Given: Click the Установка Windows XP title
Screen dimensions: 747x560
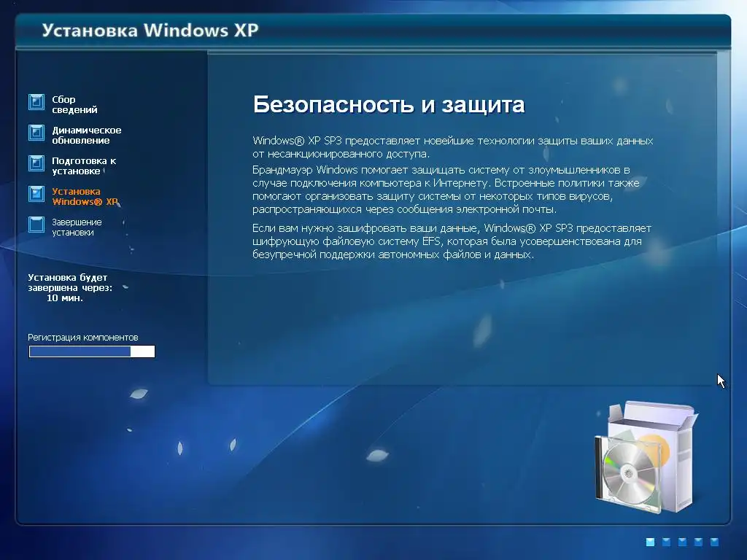Looking at the screenshot, I should pos(150,30).
